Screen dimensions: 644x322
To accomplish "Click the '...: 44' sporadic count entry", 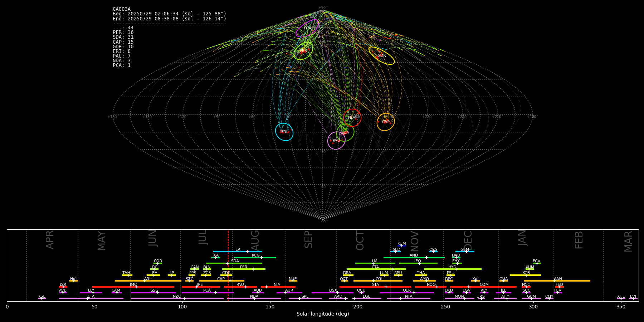I will (123, 28).
